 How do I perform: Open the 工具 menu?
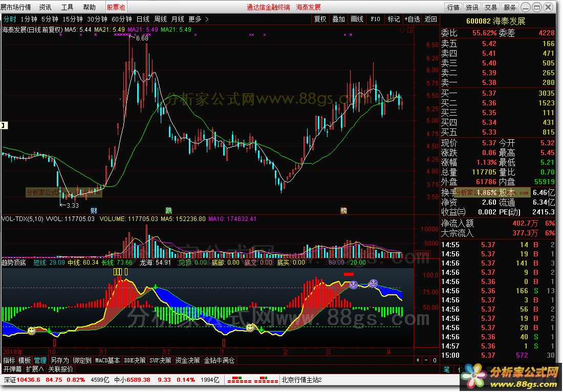click(67, 7)
